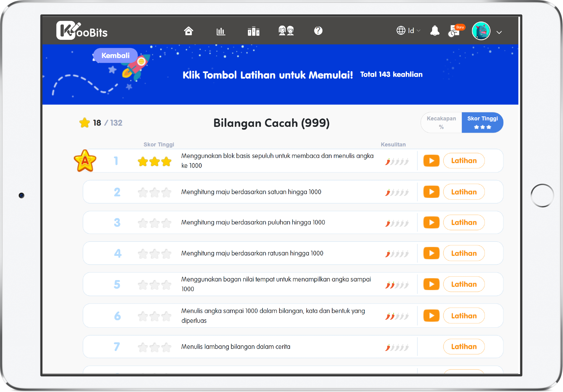Go to the Home house icon
The image size is (563, 392).
tap(188, 31)
